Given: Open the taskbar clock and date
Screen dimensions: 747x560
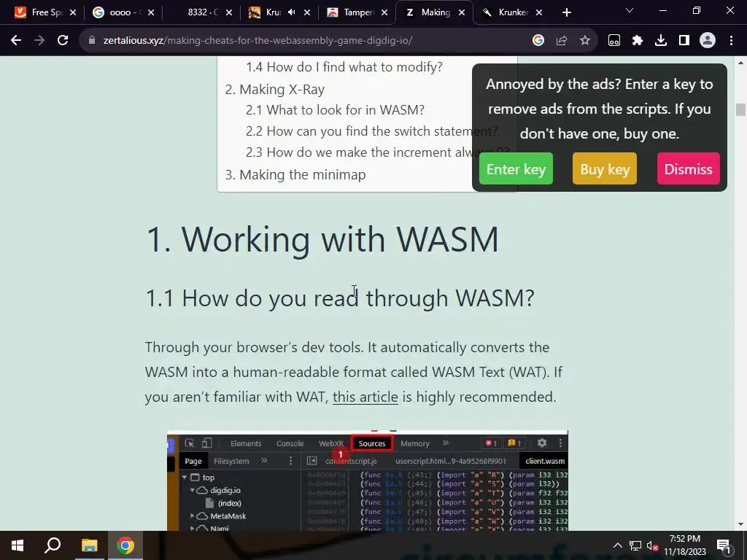Looking at the screenshot, I should (685, 545).
